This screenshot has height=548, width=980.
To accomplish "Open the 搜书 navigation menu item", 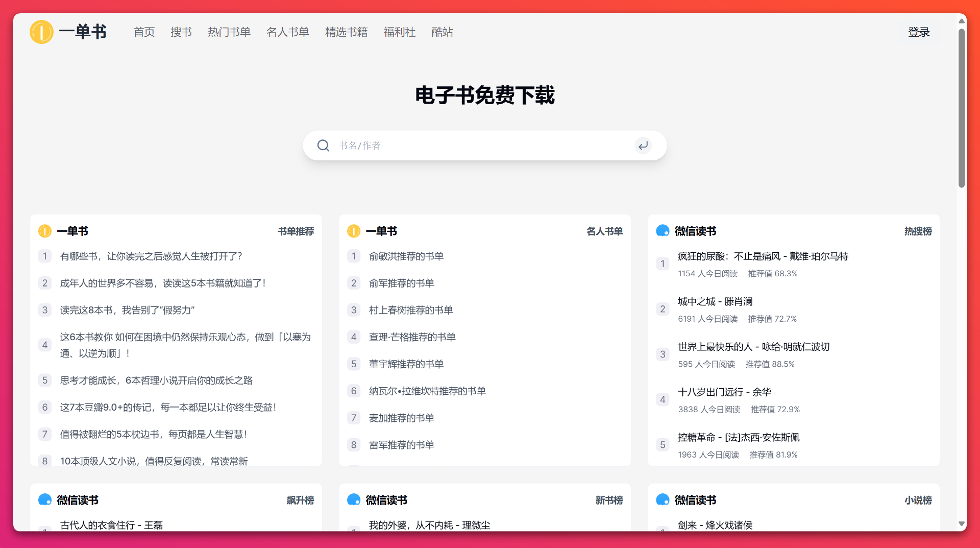I will tap(181, 32).
